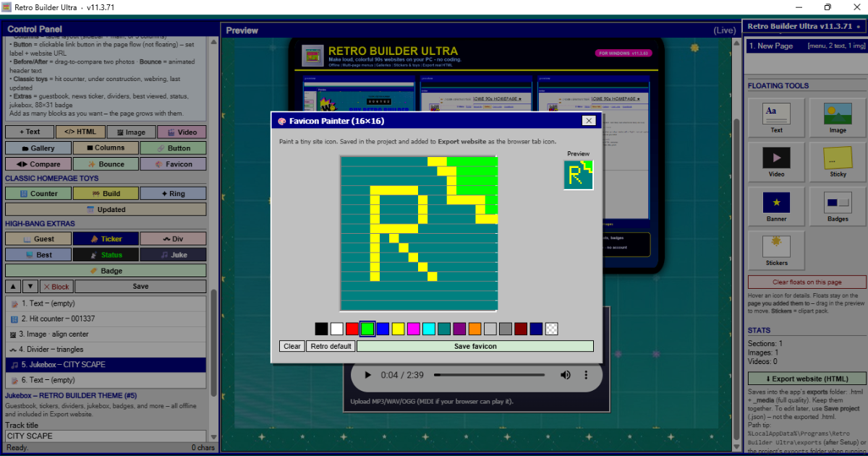Choose the Badges floating tool
868x456 pixels.
(838, 205)
